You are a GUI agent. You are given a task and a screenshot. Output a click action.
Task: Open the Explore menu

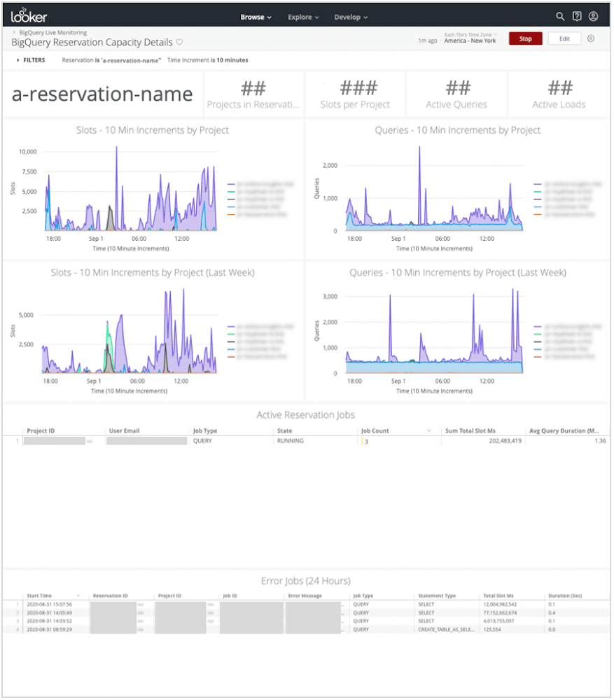[303, 17]
